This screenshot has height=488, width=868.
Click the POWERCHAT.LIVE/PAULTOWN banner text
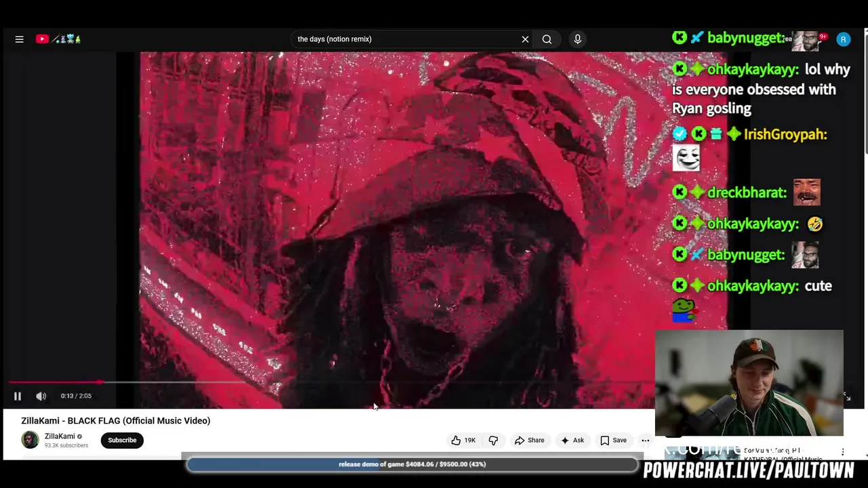tap(749, 470)
